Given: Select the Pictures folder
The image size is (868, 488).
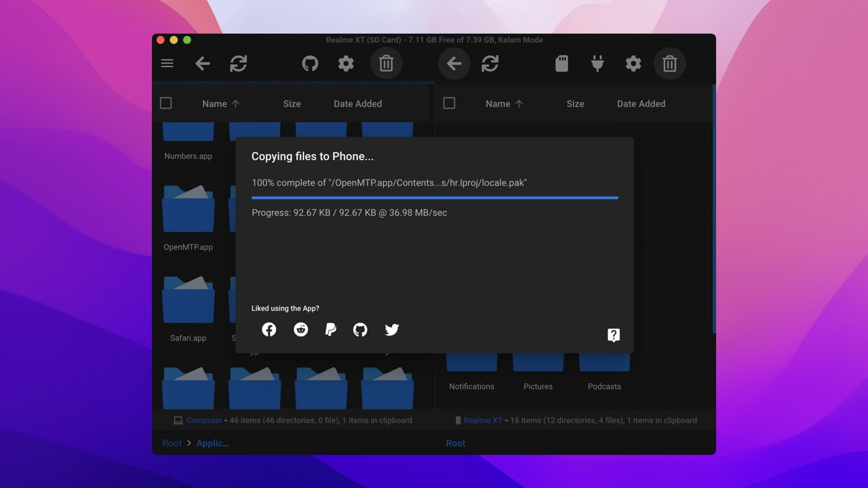Looking at the screenshot, I should [x=538, y=373].
